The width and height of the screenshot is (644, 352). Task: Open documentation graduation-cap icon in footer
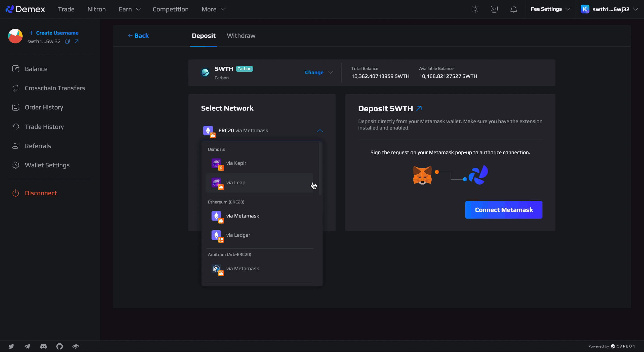click(x=76, y=346)
